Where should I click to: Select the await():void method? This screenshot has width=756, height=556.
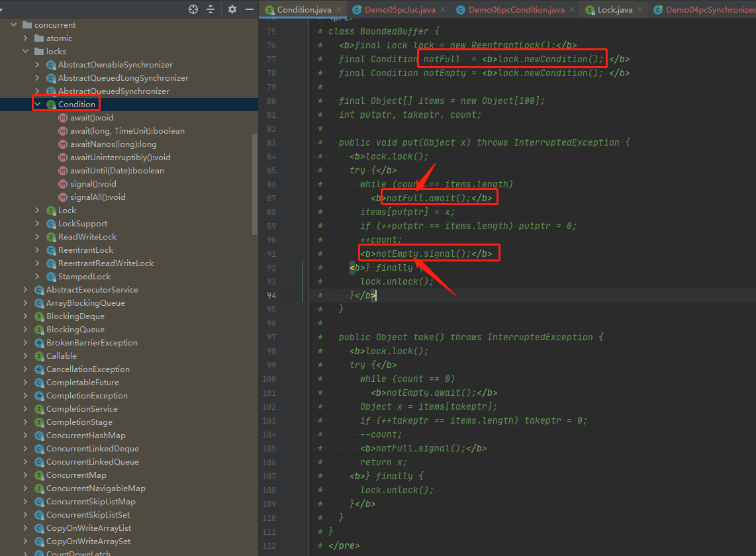point(91,118)
